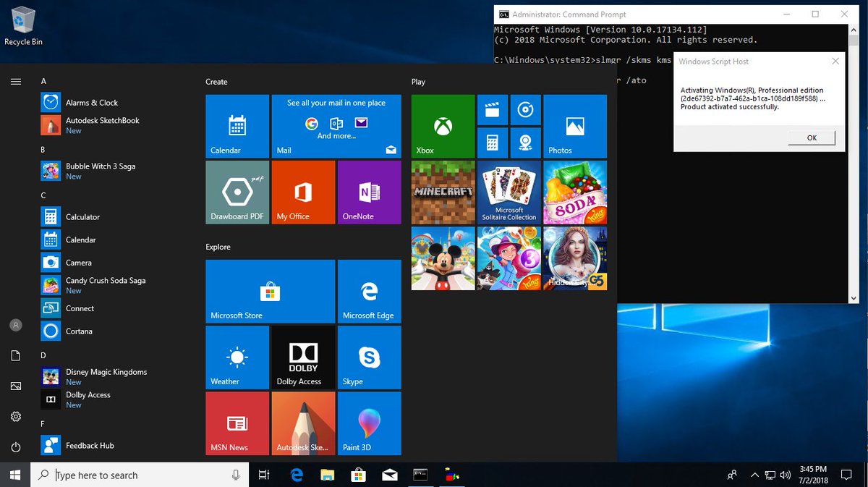This screenshot has width=868, height=487.
Task: Open the Groove Music small tile
Action: click(x=526, y=110)
